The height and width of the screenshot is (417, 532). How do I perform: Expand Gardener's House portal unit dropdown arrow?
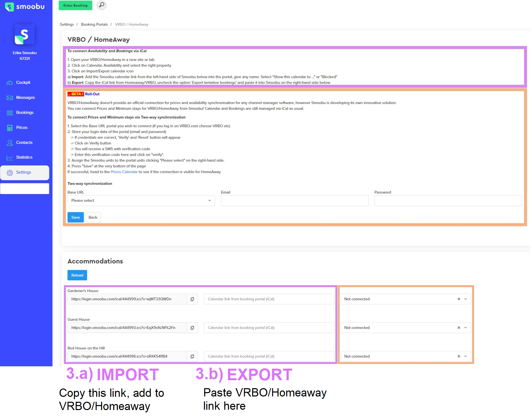click(466, 299)
